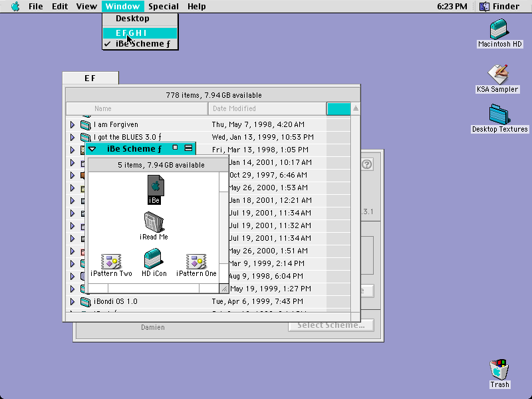Click the Damien label
This screenshot has height=399, width=532.
point(153,327)
